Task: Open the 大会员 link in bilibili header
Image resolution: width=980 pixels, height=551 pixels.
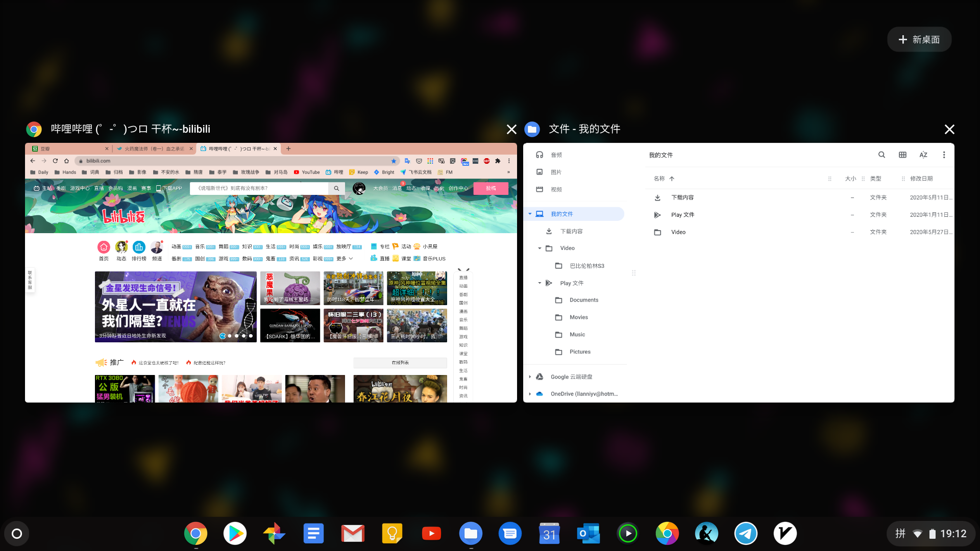Action: click(x=380, y=188)
